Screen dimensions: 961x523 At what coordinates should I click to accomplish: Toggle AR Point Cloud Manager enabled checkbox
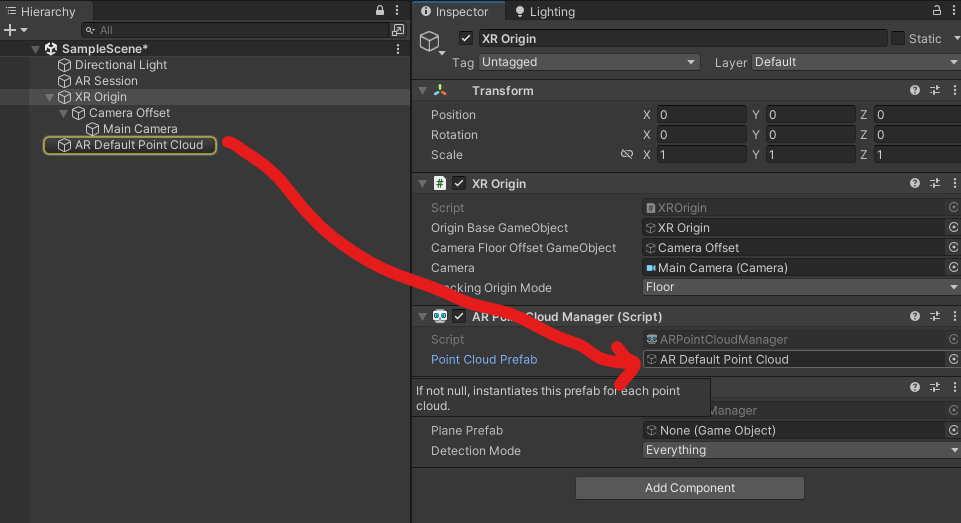459,316
